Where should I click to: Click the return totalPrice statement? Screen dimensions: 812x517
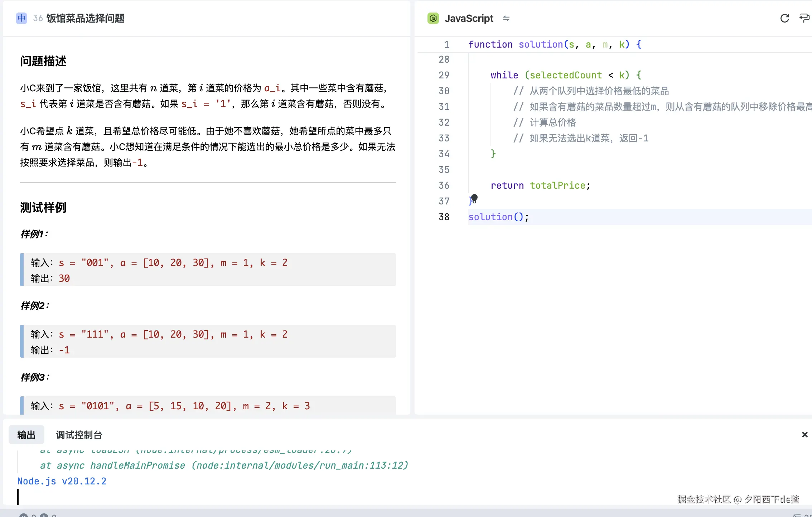coord(540,185)
